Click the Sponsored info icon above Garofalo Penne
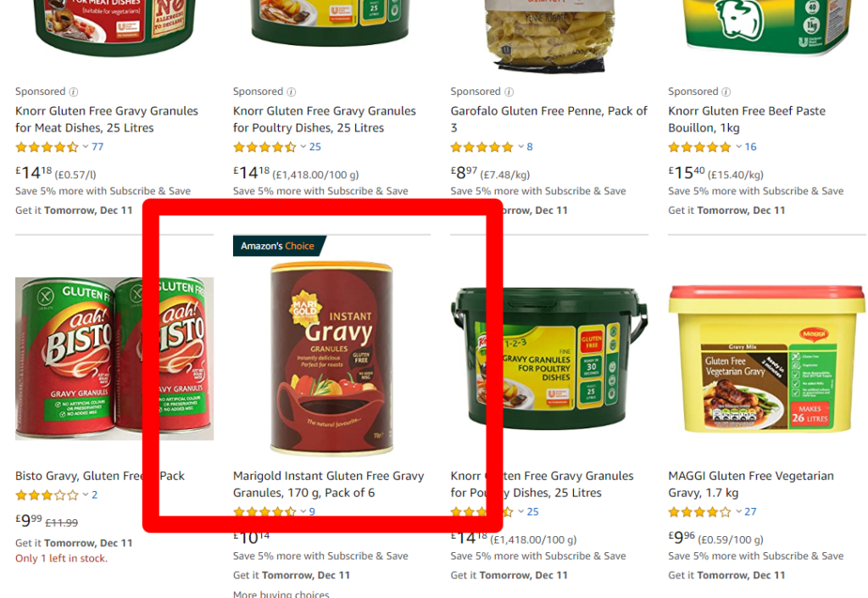This screenshot has width=868, height=598. click(x=509, y=92)
